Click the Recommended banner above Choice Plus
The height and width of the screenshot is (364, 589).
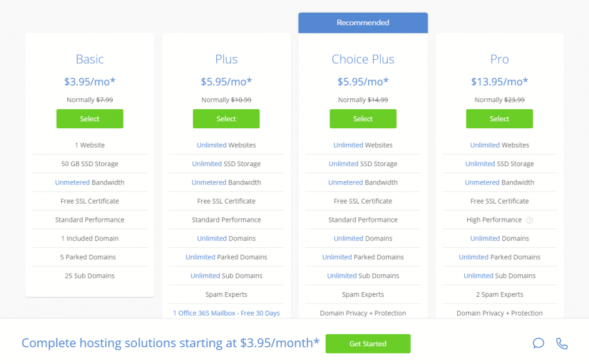point(363,23)
